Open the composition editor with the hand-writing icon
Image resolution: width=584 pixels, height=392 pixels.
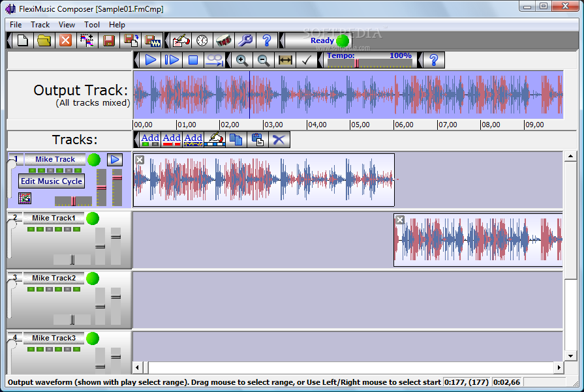181,40
